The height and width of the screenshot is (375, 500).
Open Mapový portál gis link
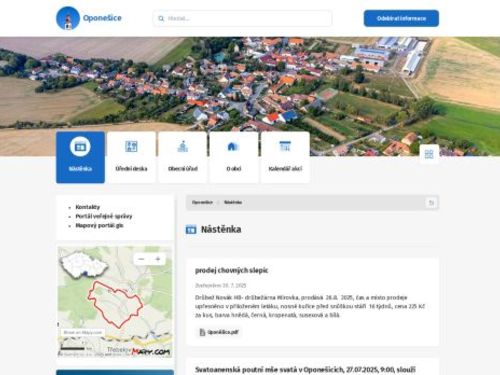point(99,225)
